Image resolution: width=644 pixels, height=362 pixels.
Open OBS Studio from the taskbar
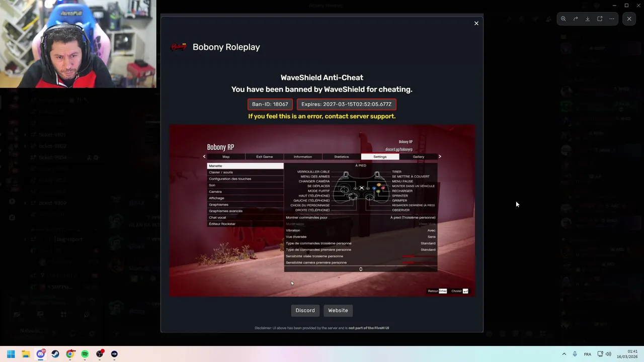(x=100, y=354)
